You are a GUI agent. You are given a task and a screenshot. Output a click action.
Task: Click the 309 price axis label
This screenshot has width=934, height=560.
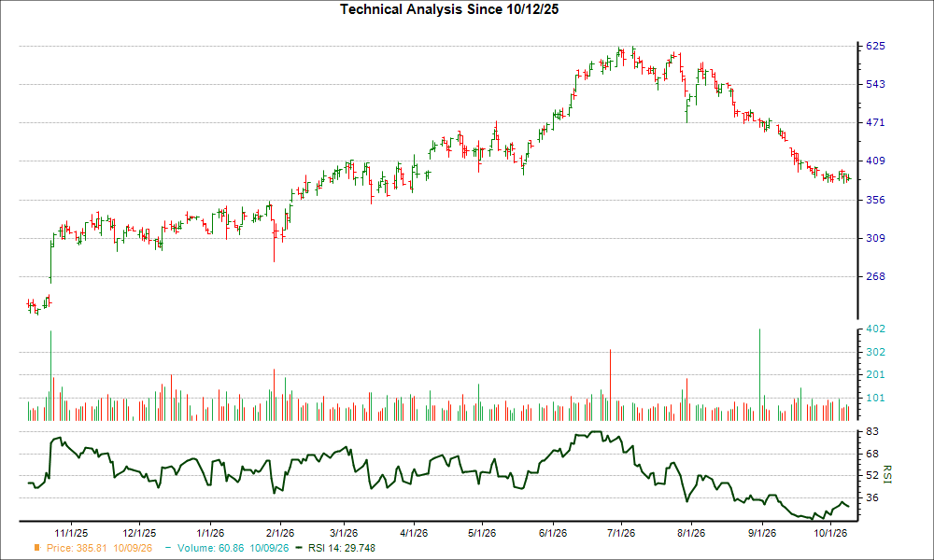[x=875, y=238]
